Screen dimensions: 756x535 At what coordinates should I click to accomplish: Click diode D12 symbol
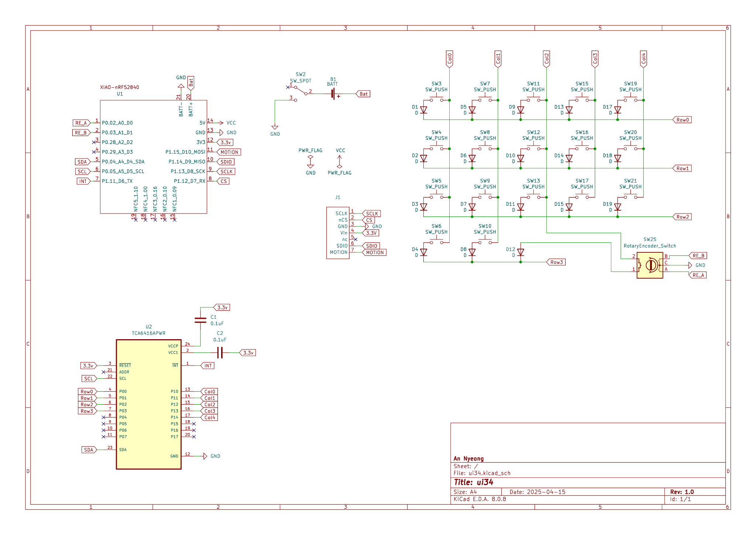pos(520,252)
